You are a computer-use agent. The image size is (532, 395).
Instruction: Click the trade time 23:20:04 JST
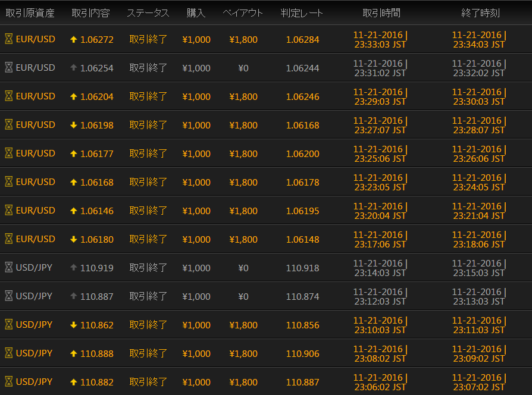[x=380, y=215]
